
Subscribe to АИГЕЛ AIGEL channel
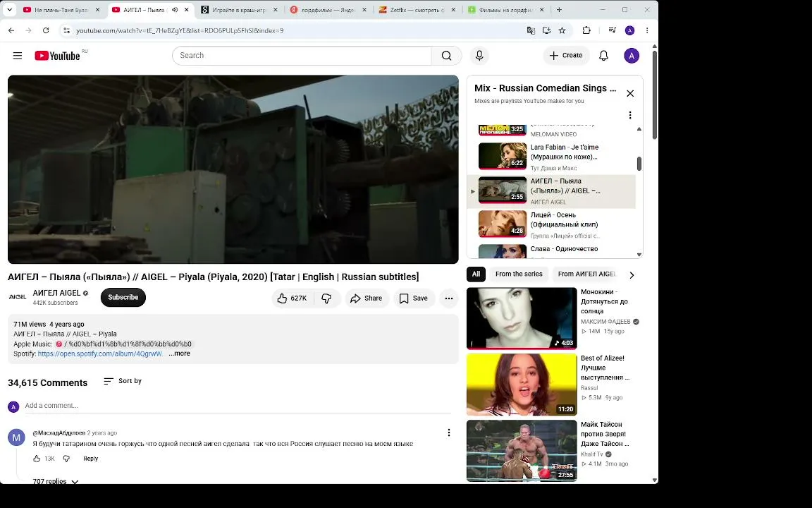click(123, 298)
